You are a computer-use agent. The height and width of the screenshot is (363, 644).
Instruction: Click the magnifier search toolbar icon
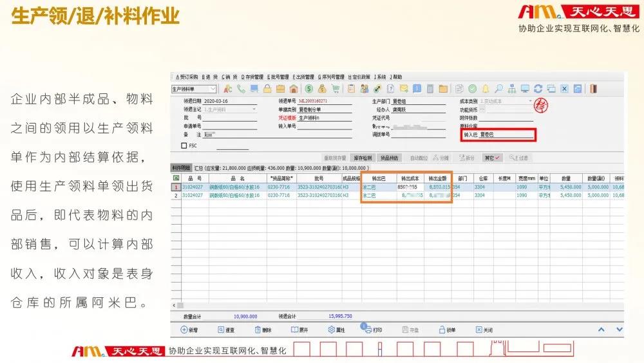point(498,89)
